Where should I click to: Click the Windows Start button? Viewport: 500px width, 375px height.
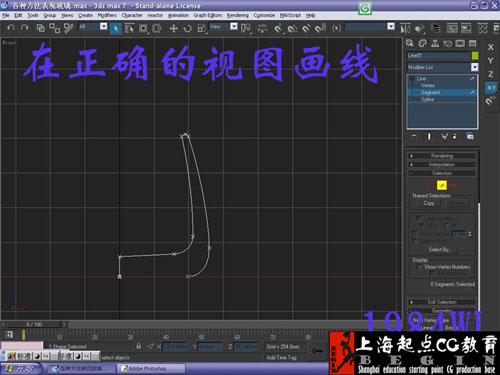pyautogui.click(x=21, y=369)
